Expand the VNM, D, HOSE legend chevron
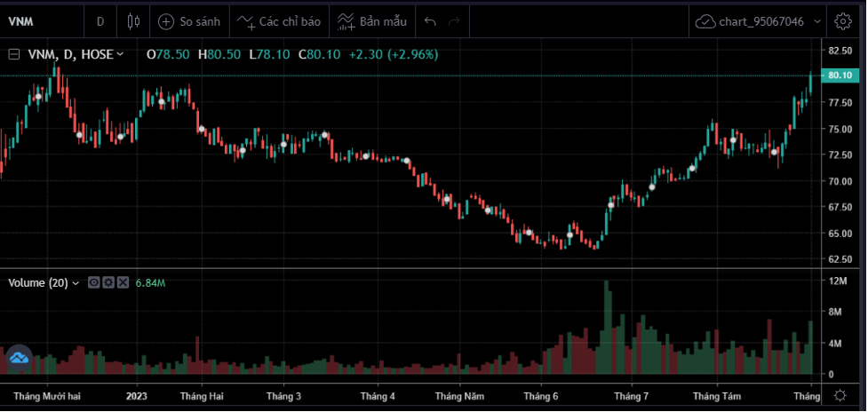Viewport: 868px width, 412px height. click(121, 55)
